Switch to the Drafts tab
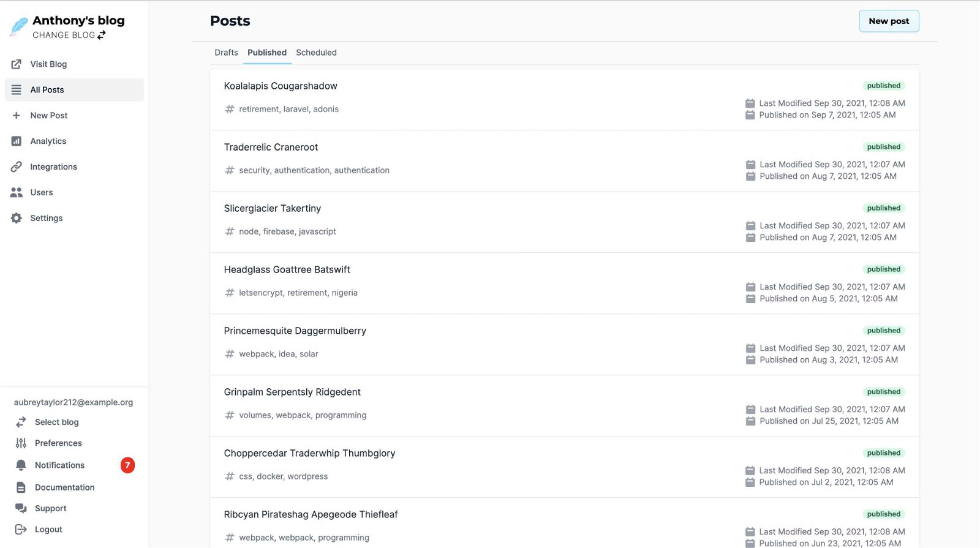Image resolution: width=980 pixels, height=548 pixels. coord(226,53)
